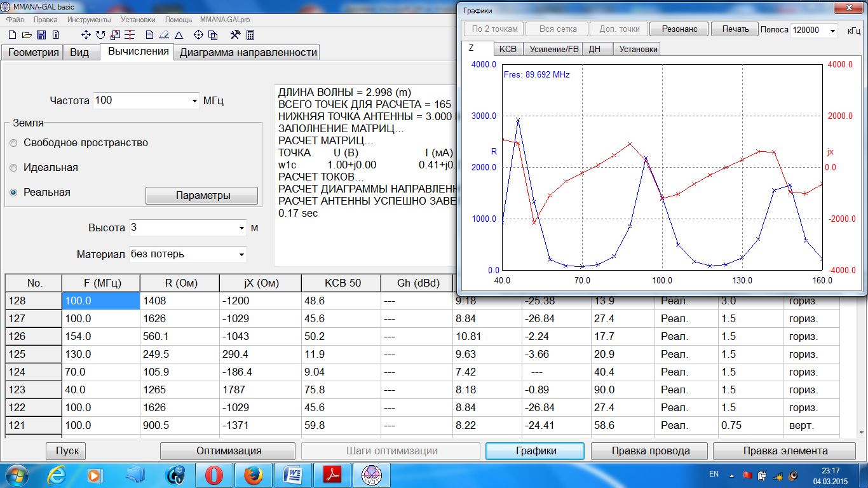The width and height of the screenshot is (868, 488).
Task: Open the Установки menu
Action: [x=138, y=20]
